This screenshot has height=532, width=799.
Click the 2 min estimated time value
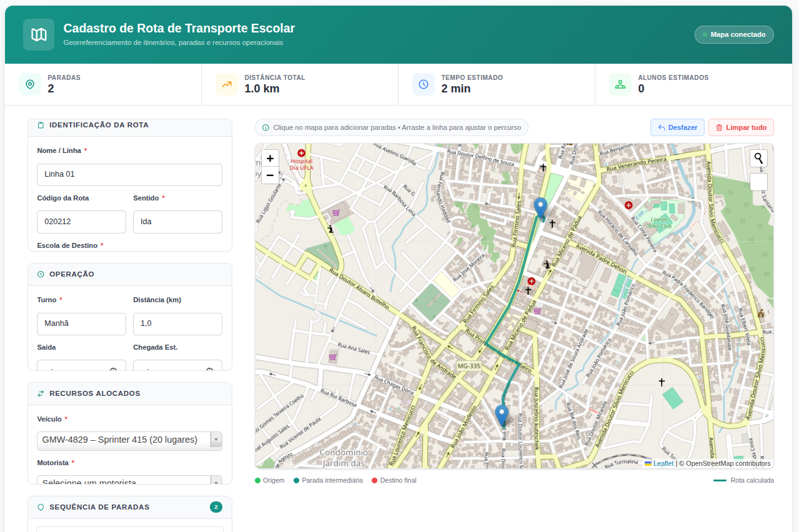click(x=456, y=89)
